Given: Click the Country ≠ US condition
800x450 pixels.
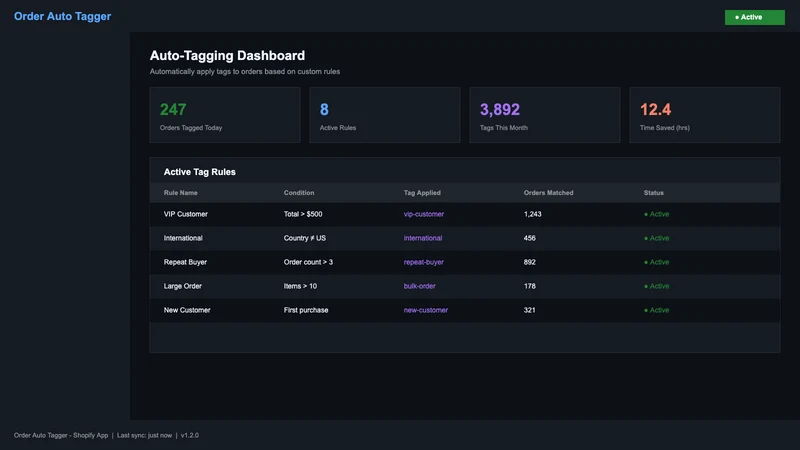Looking at the screenshot, I should pos(305,238).
